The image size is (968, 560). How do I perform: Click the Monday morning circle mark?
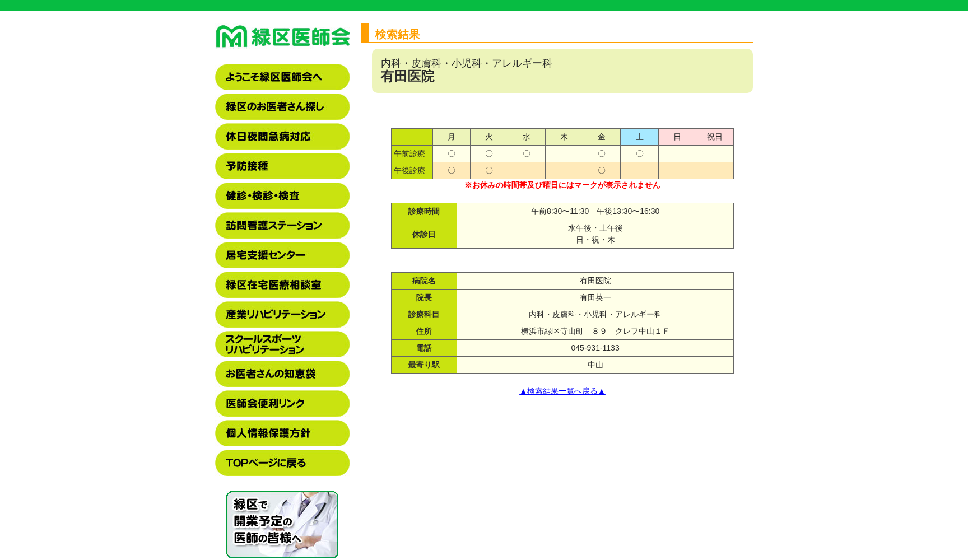click(452, 153)
